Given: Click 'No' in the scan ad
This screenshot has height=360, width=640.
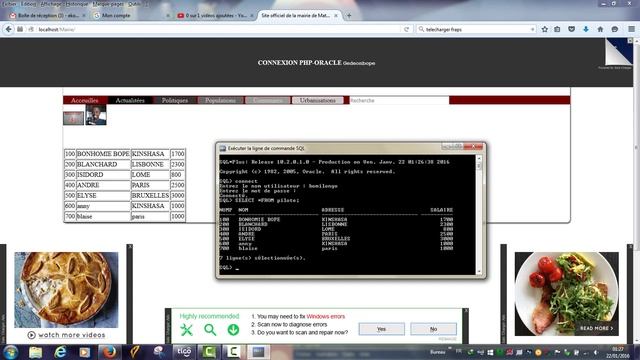Looking at the screenshot, I should (433, 329).
